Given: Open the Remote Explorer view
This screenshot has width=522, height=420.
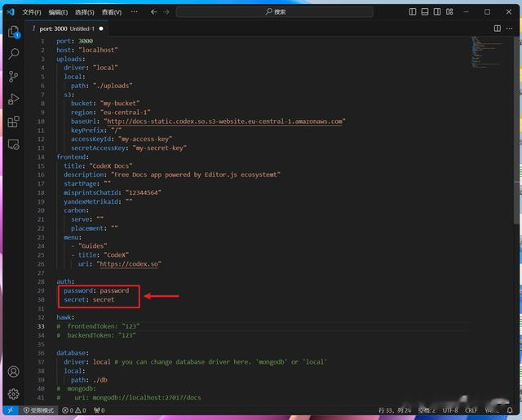Looking at the screenshot, I should pyautogui.click(x=14, y=144).
